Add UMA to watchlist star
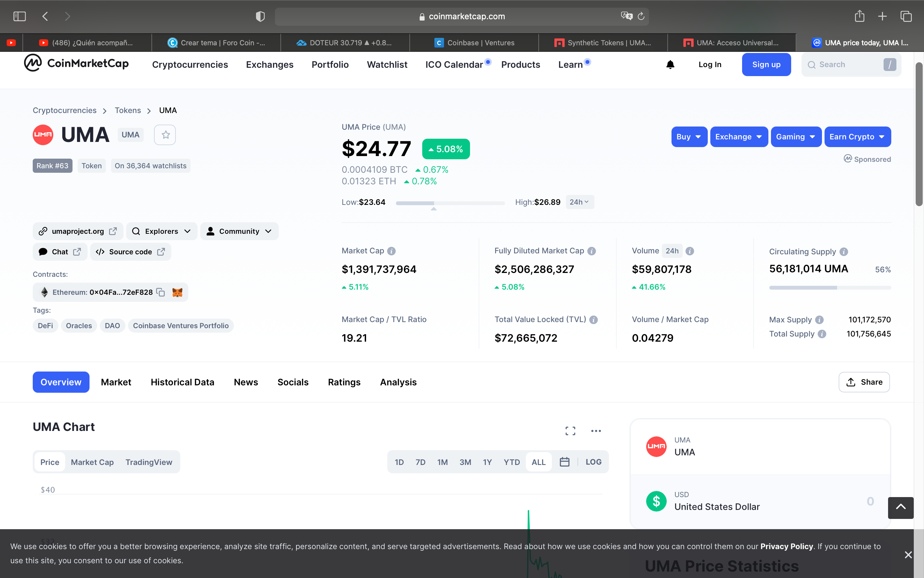The image size is (924, 578). tap(165, 135)
